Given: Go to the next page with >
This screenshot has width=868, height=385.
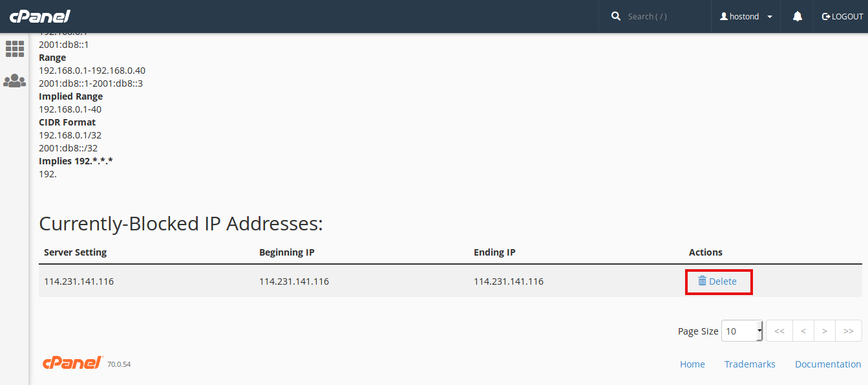Looking at the screenshot, I should pos(825,331).
